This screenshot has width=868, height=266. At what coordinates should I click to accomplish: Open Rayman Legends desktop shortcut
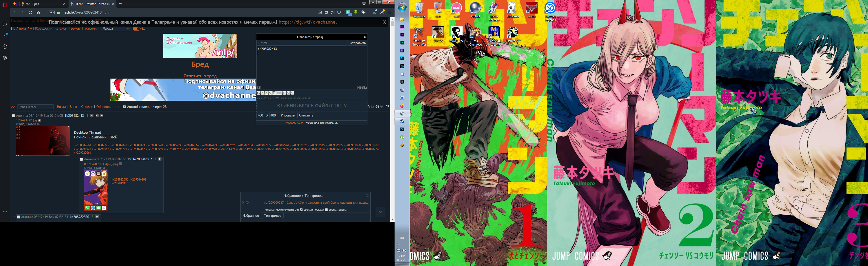pyautogui.click(x=550, y=12)
